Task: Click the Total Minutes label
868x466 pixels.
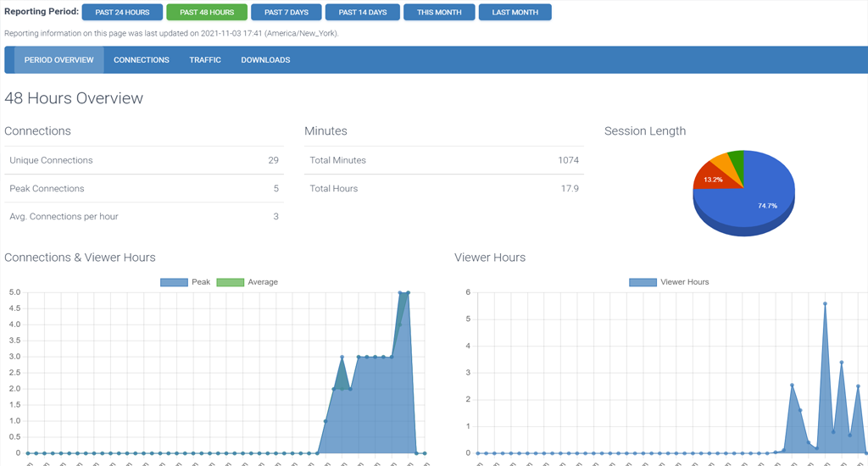Action: [x=337, y=160]
